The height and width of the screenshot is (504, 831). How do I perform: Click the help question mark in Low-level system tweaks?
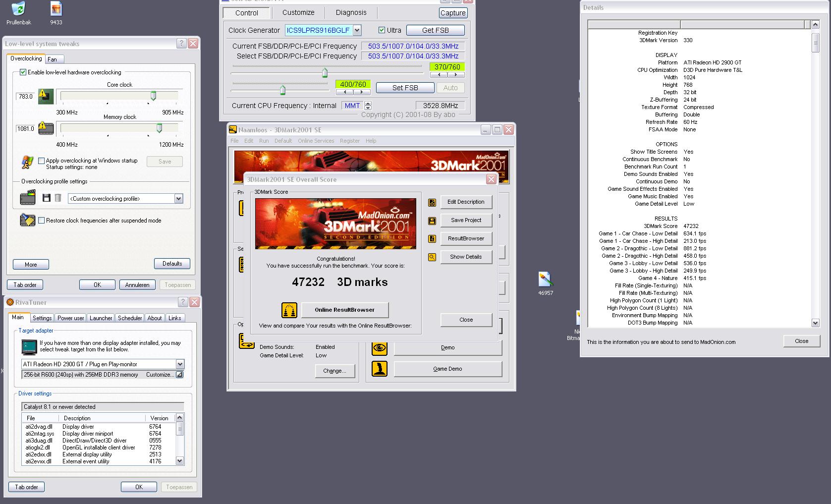(x=181, y=44)
